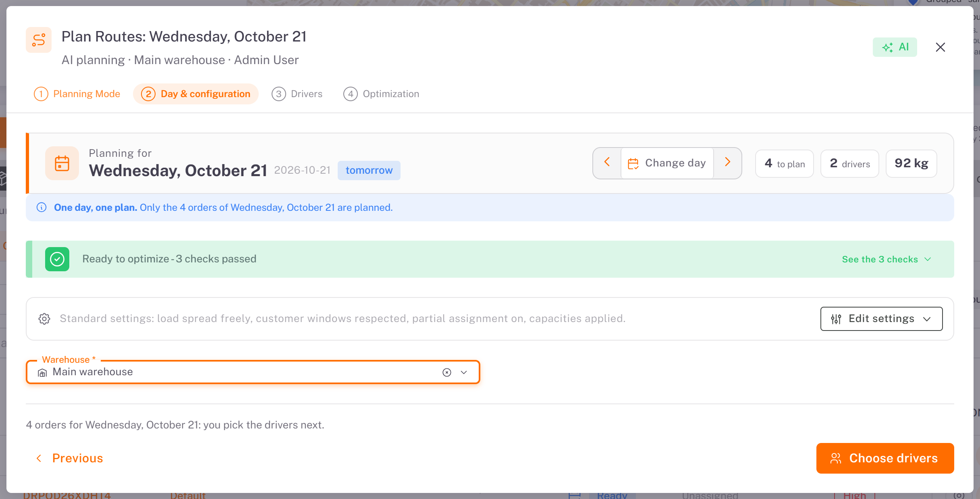Switch to Planning Mode step
This screenshot has width=980, height=499.
(77, 94)
